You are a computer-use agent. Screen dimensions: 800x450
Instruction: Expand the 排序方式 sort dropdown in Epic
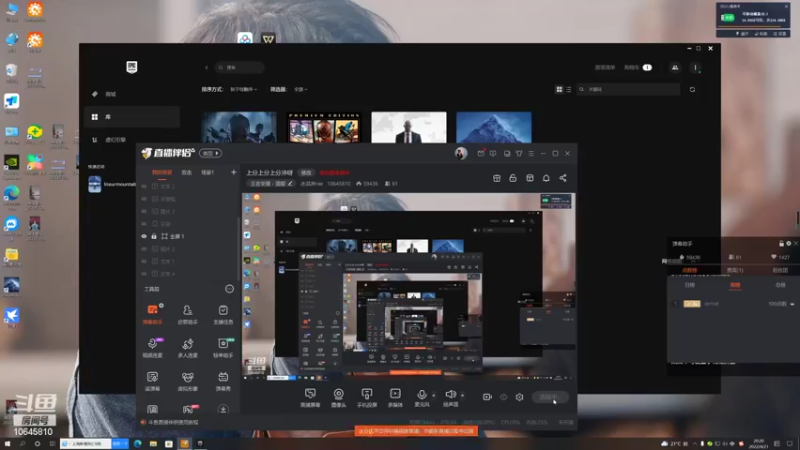[244, 89]
